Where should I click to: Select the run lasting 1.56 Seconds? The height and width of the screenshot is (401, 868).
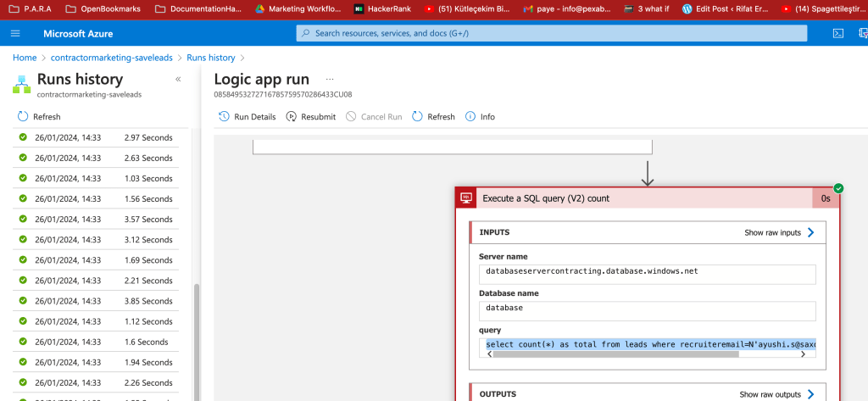pyautogui.click(x=96, y=199)
